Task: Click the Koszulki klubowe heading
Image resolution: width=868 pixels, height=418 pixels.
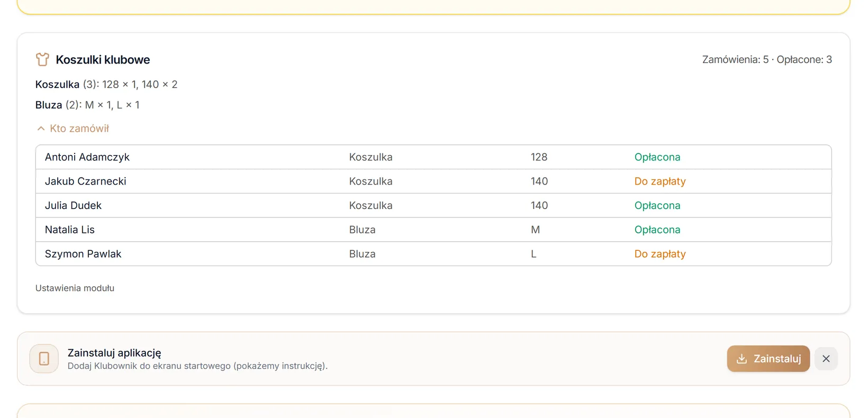Action: pos(103,60)
